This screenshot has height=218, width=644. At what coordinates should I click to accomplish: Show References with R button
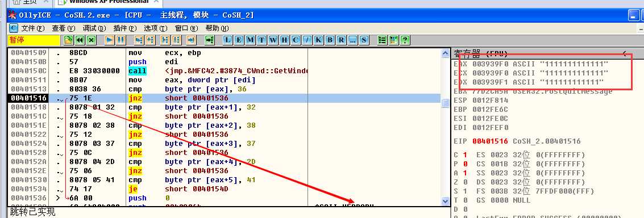(341, 40)
